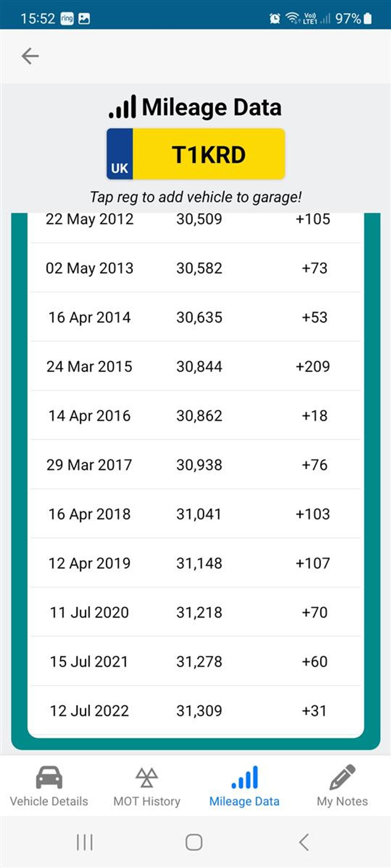This screenshot has width=391, height=868.
Task: Tap the Ring notification icon
Action: tap(67, 18)
